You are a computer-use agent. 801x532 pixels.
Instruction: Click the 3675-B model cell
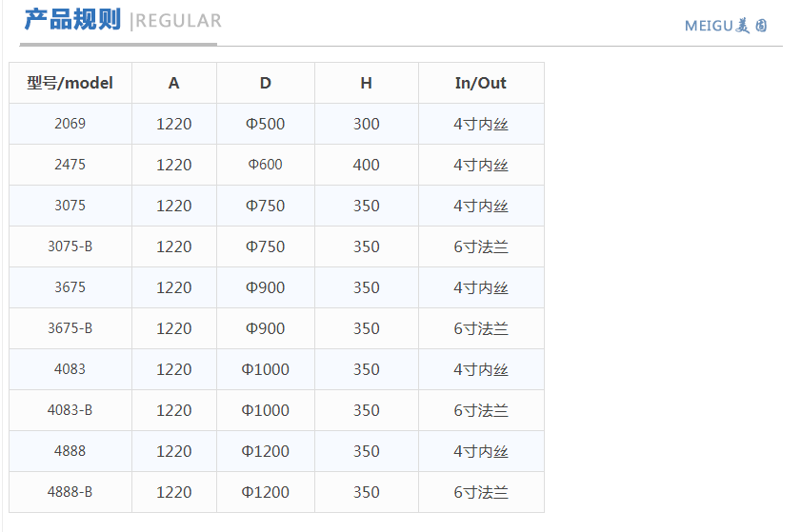point(70,328)
